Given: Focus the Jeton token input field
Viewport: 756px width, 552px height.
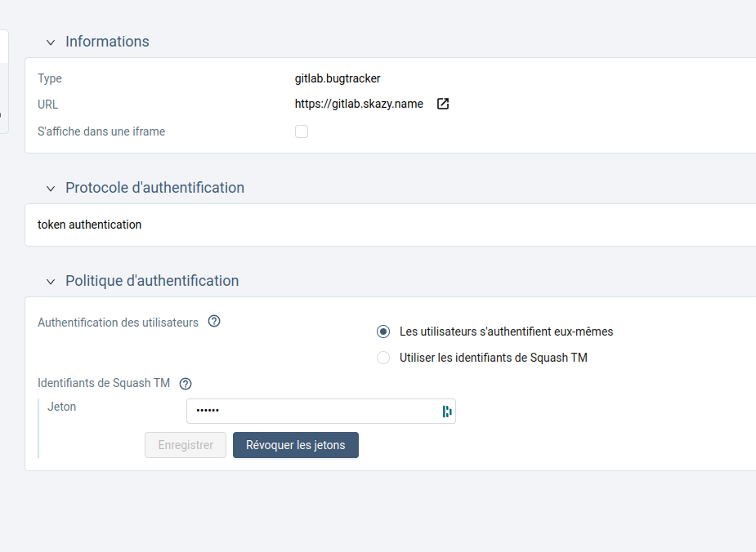Looking at the screenshot, I should tap(311, 412).
